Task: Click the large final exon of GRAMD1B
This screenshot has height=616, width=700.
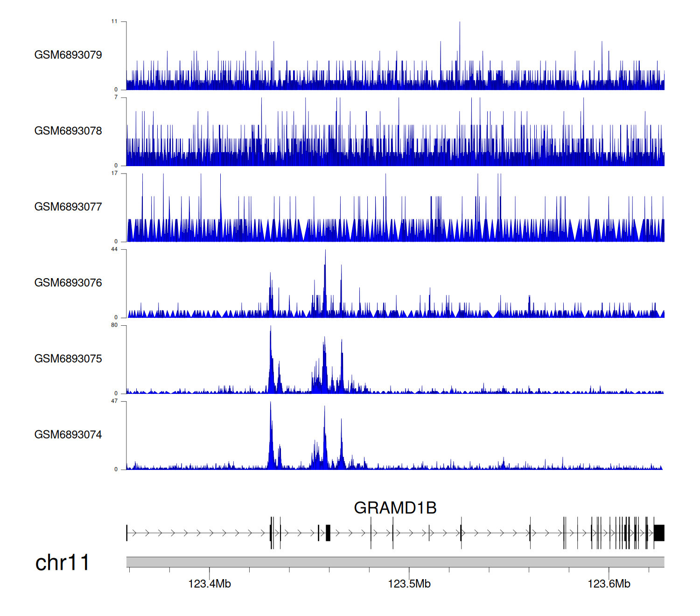Action: tap(659, 533)
